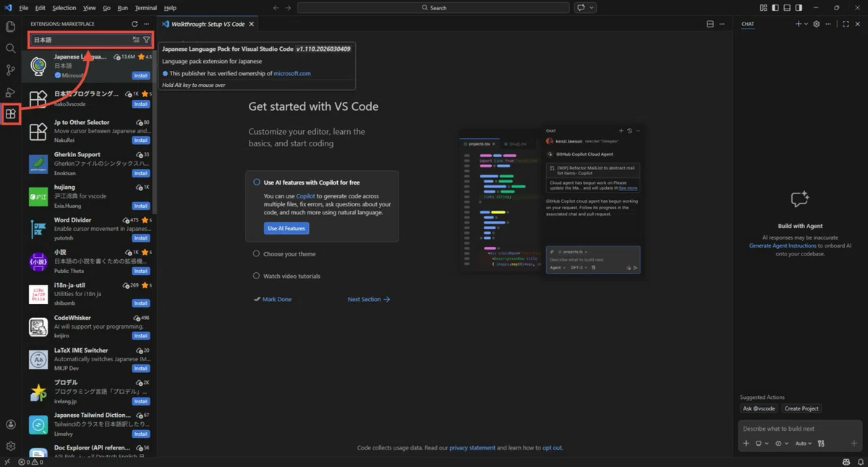Open the privacy statement link

click(472, 447)
